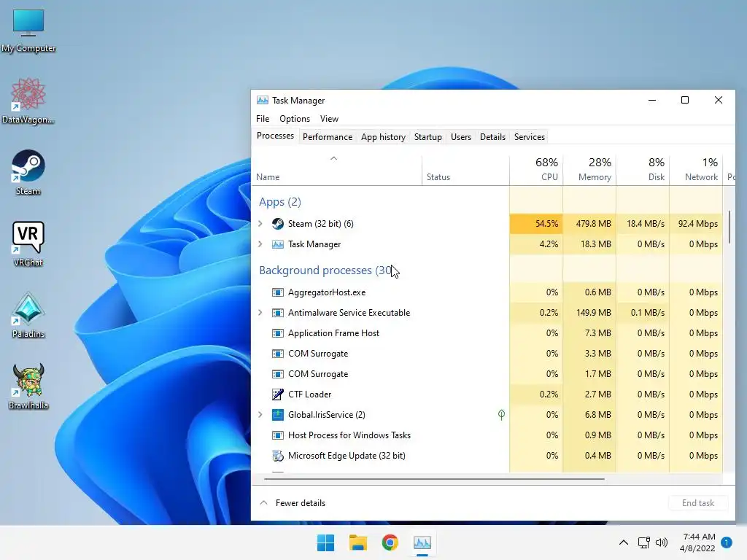Switch to the Services tab
747x560 pixels.
click(530, 137)
